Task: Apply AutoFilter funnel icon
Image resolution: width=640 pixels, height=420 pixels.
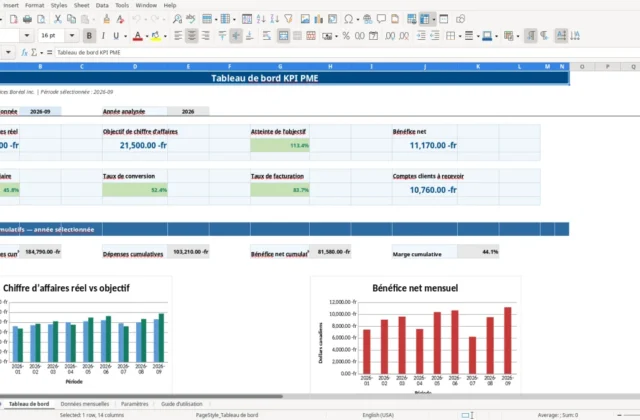Action: 289,19
